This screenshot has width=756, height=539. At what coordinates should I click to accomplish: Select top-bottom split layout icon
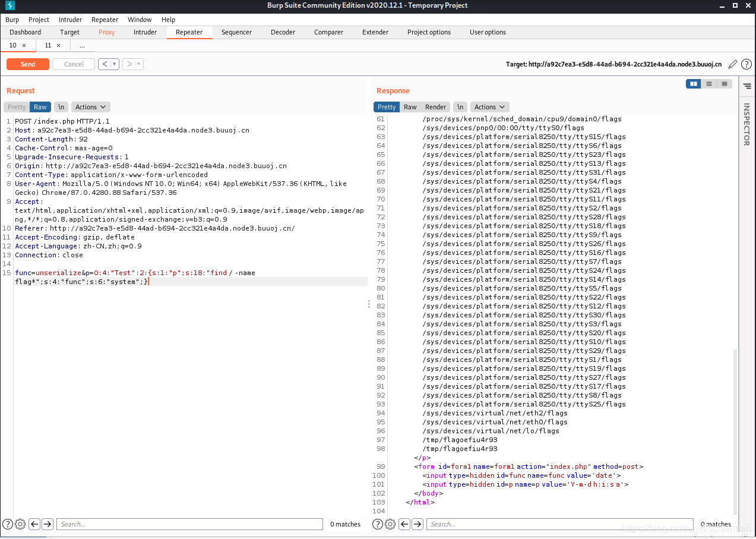pyautogui.click(x=708, y=84)
